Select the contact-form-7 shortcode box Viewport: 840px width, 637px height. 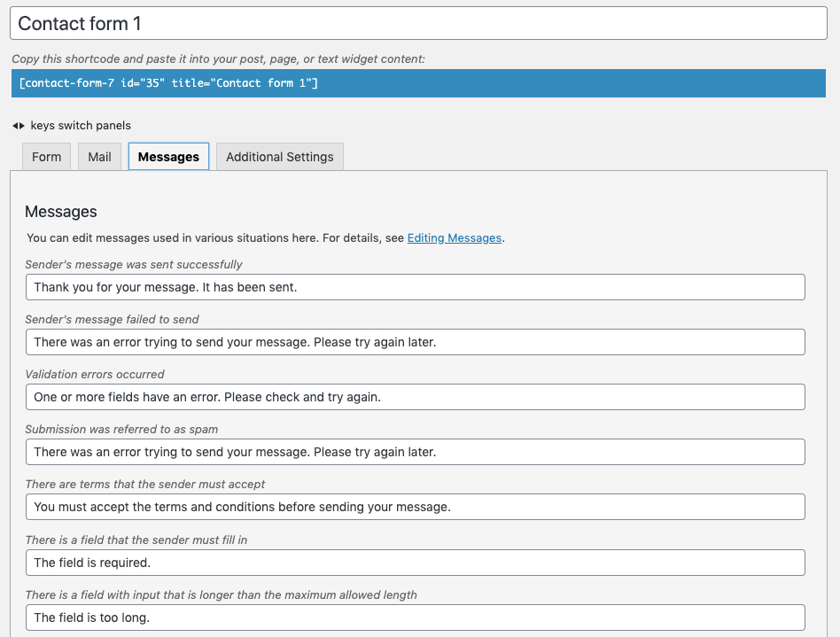point(418,83)
